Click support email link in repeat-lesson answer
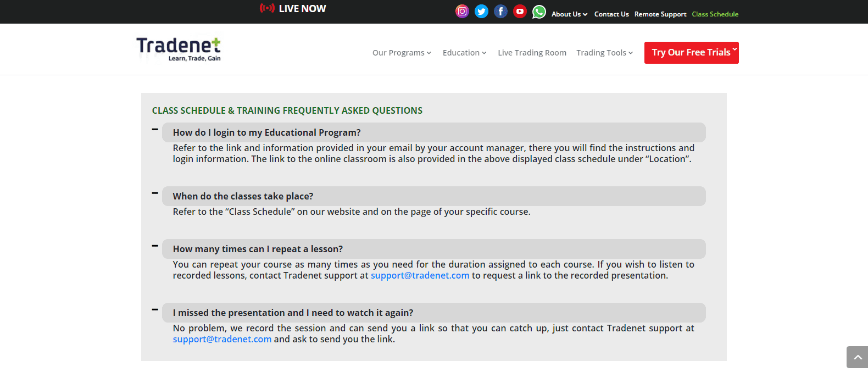This screenshot has width=868, height=372. point(420,275)
